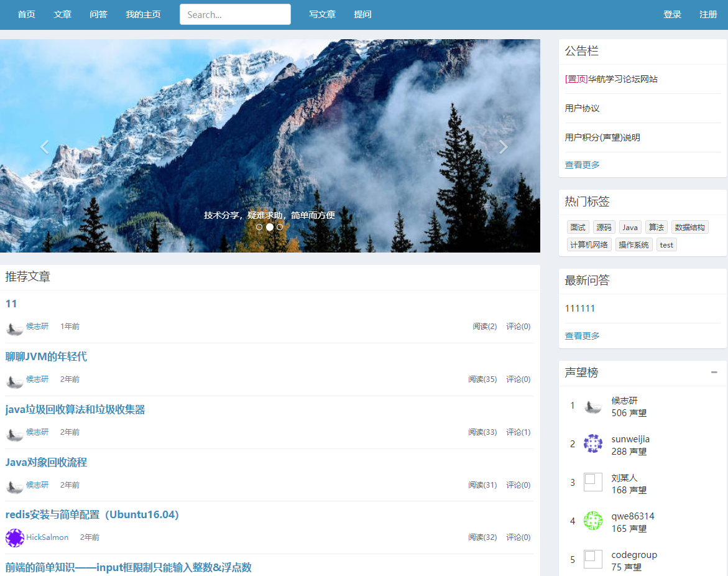Open the 用户协议 announcement
Screen dimensions: 728x576
[x=582, y=108]
